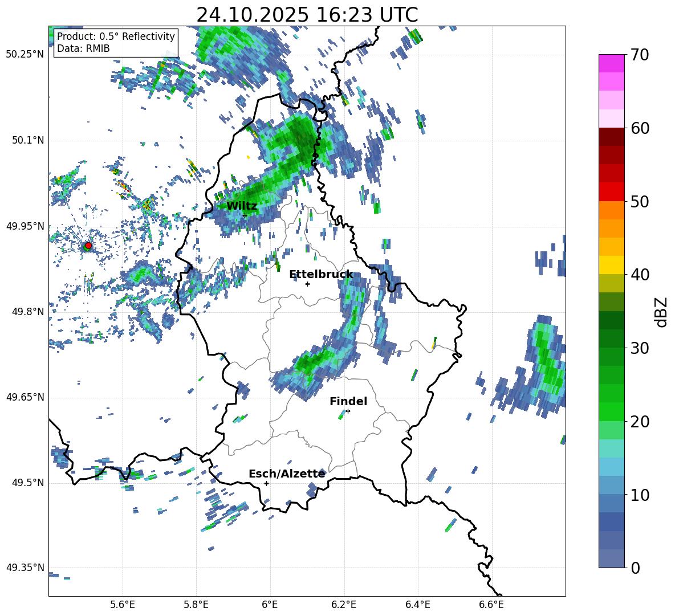Click the 49.5°N latitude label

27,483
